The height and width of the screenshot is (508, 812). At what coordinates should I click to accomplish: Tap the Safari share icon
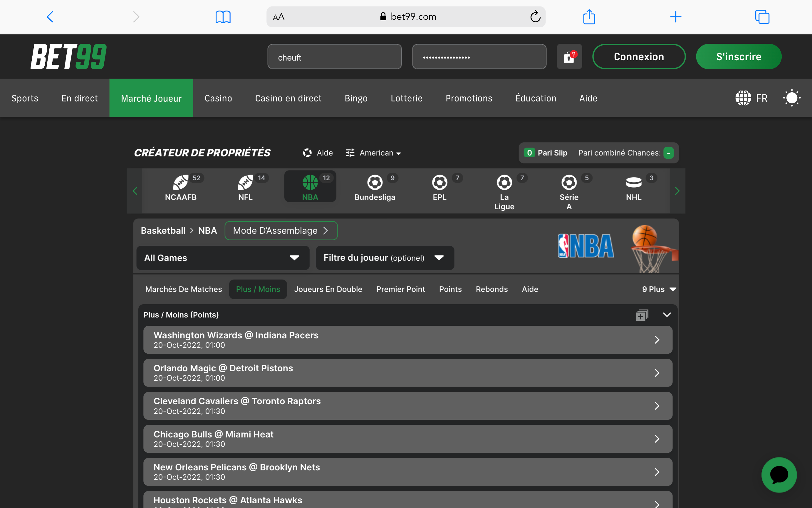[589, 17]
